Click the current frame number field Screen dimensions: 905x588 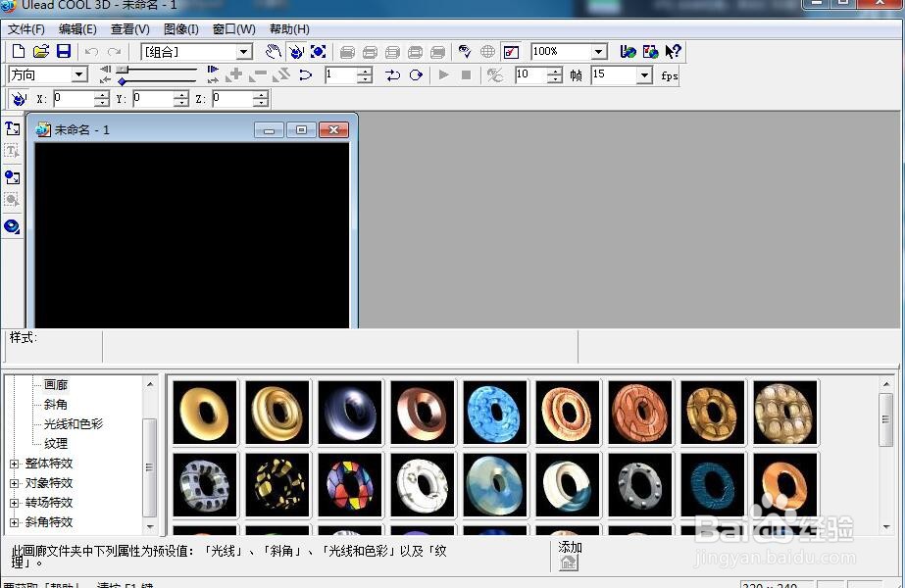pyautogui.click(x=341, y=75)
